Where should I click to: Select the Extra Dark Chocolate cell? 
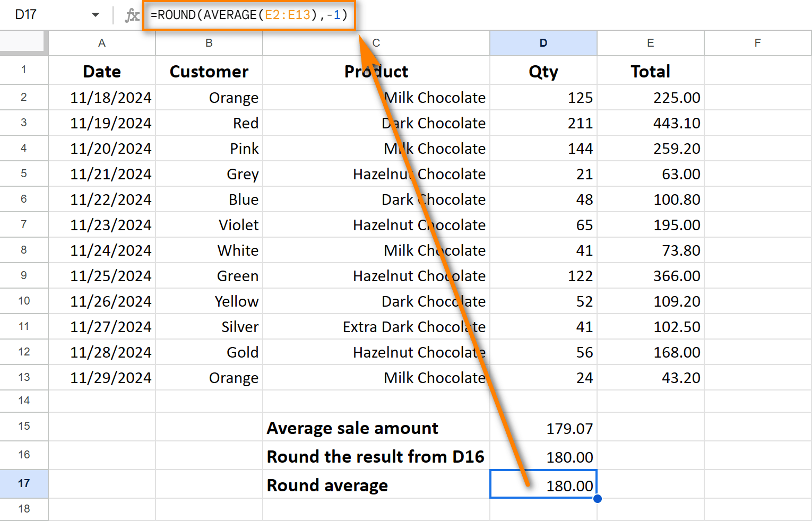(376, 326)
